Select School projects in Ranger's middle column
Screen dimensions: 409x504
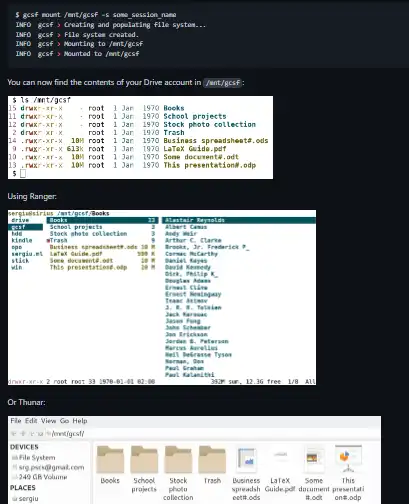tap(76, 227)
